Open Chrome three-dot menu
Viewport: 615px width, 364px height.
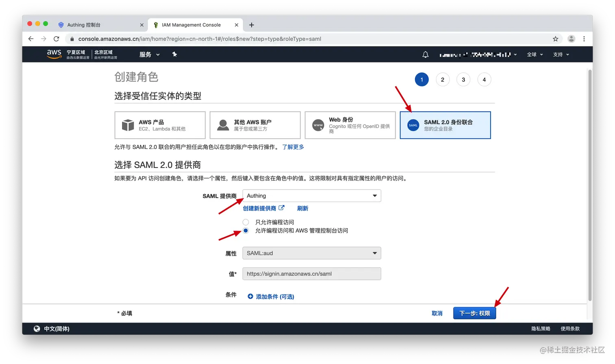[584, 39]
